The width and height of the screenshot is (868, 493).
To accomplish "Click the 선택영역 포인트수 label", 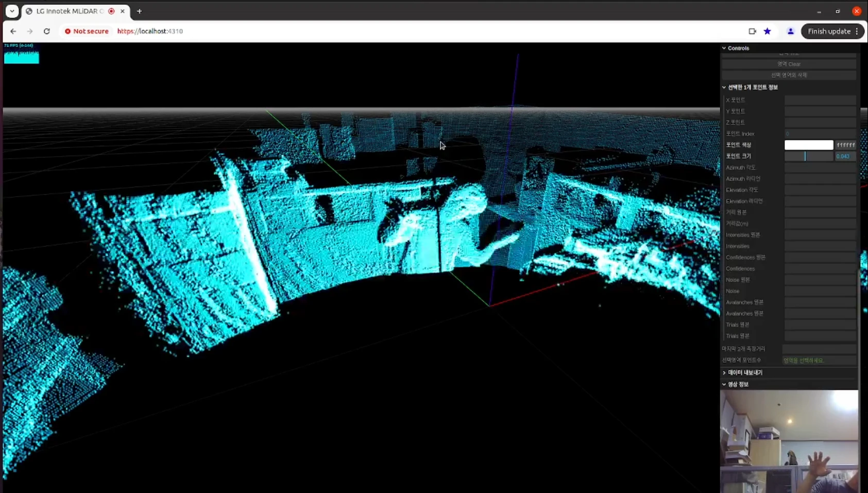I will point(741,361).
